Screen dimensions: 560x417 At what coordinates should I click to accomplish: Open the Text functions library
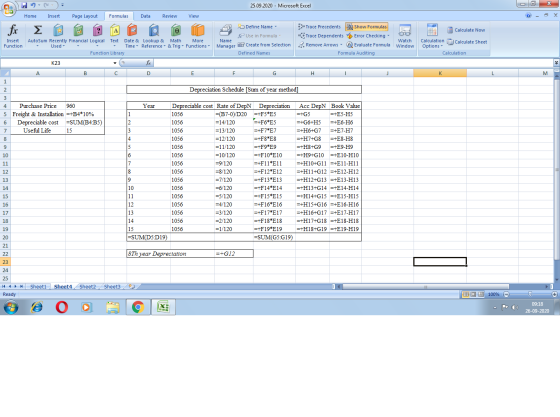click(114, 36)
